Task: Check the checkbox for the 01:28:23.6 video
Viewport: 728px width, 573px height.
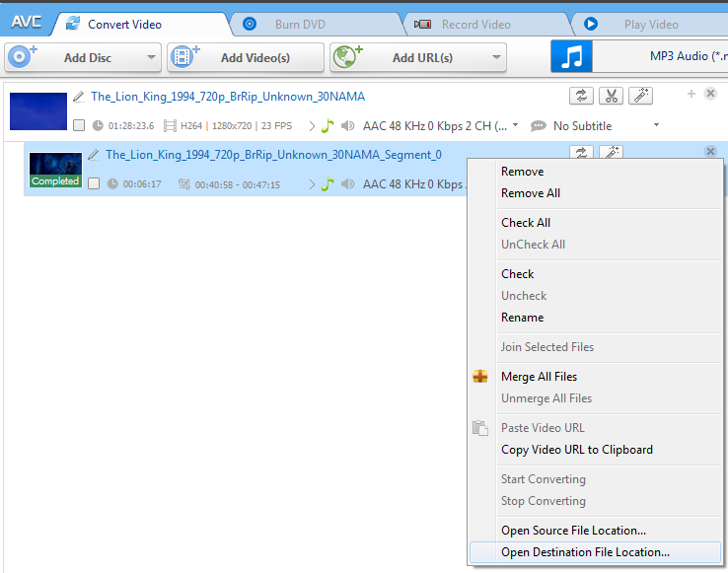Action: pos(79,125)
